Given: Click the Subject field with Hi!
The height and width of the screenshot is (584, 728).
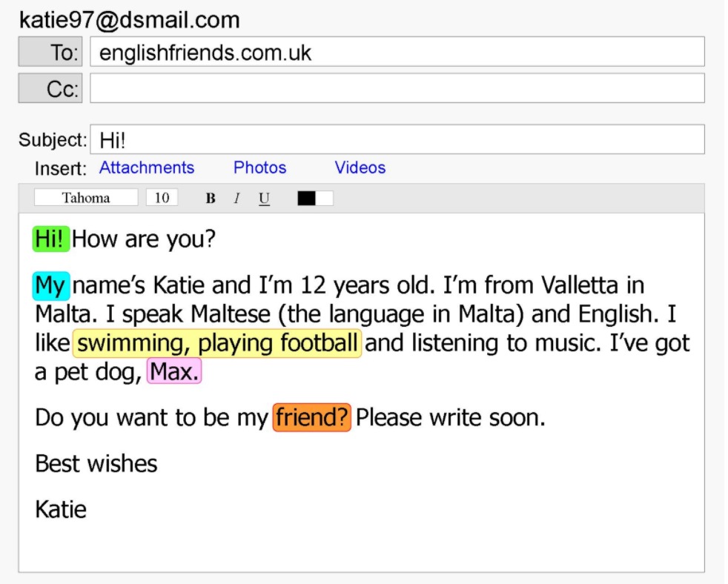Looking at the screenshot, I should tap(397, 140).
